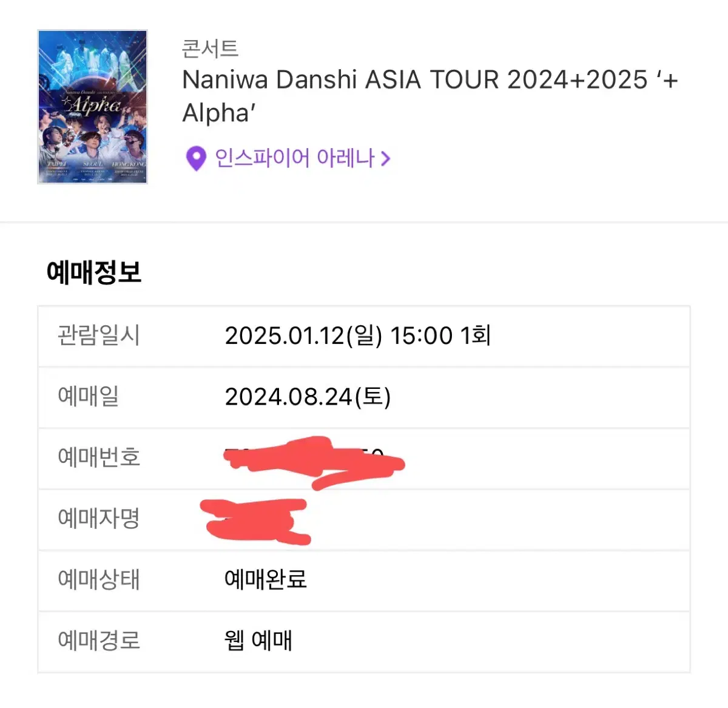Viewport: 728px width, 708px height.
Task: Click the 웹 예매 booking route value
Action: (x=258, y=640)
